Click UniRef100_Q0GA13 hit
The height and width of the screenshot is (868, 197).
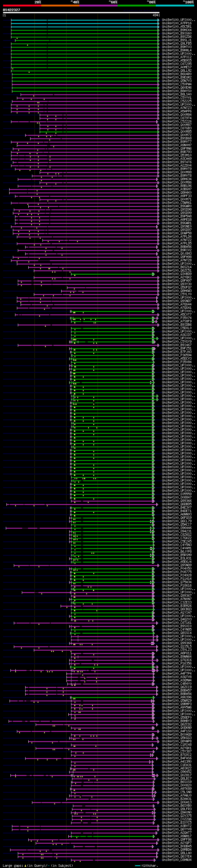pyautogui.click(x=177, y=802)
